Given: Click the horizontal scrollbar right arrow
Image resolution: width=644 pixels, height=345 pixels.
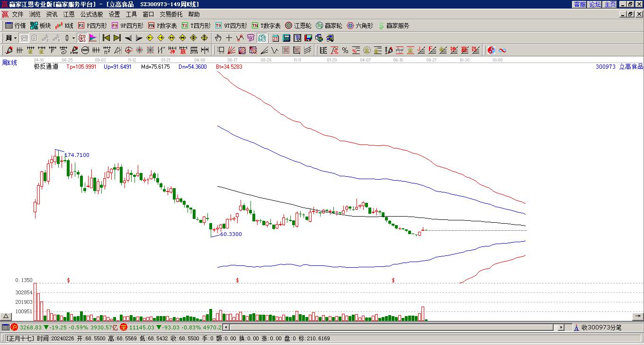Looking at the screenshot, I should coord(561,327).
